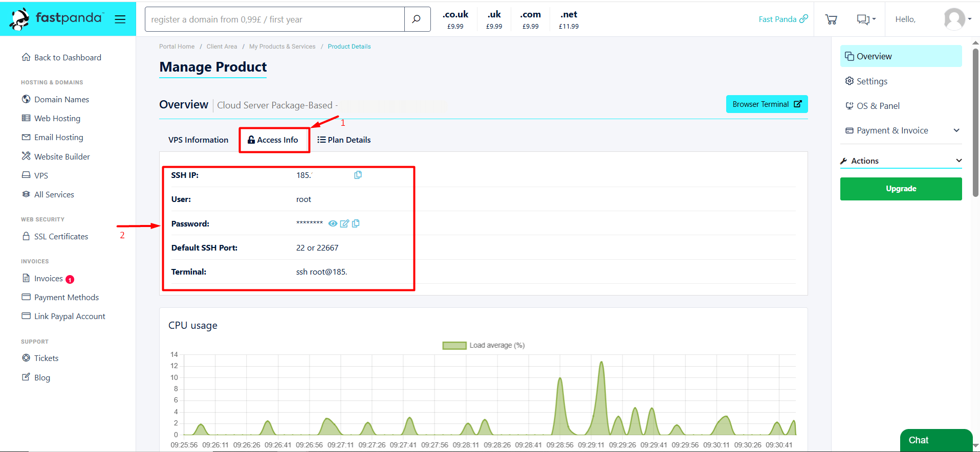Screen dimensions: 980x452
Task: Type in the domain search field
Action: [275, 19]
